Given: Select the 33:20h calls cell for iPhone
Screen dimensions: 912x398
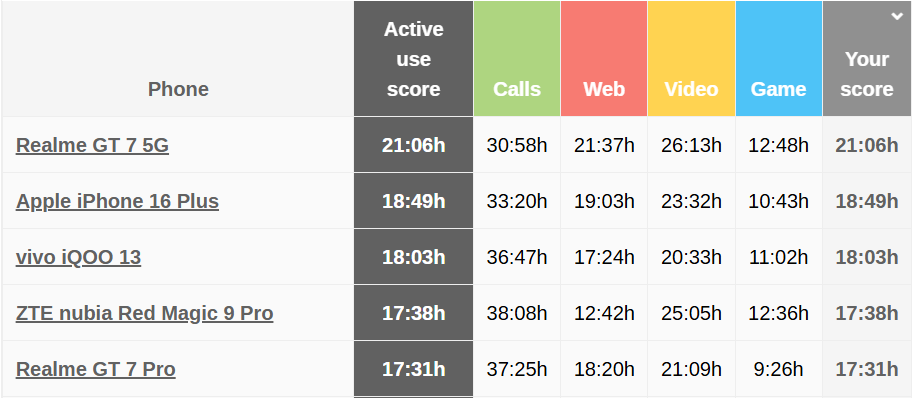Looking at the screenshot, I should 517,201.
